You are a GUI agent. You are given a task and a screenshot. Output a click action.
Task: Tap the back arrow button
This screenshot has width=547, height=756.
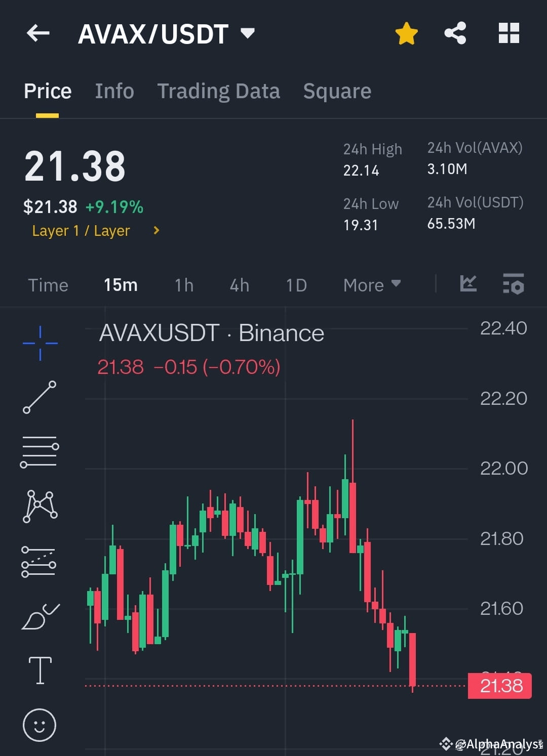click(38, 33)
